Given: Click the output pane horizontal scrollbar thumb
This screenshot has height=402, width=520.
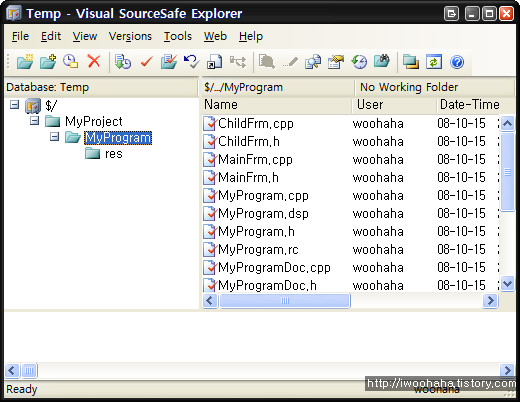Looking at the screenshot, I should tap(29, 370).
